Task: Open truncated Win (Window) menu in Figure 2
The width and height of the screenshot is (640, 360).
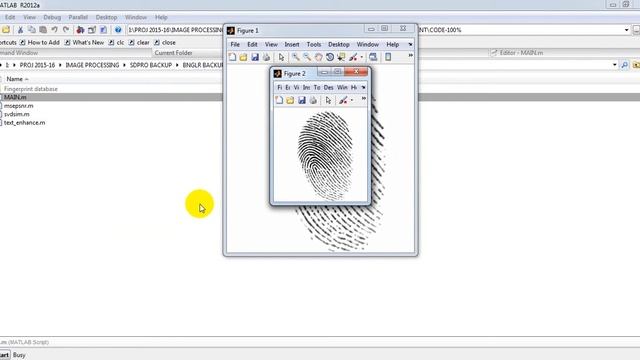Action: tap(342, 87)
